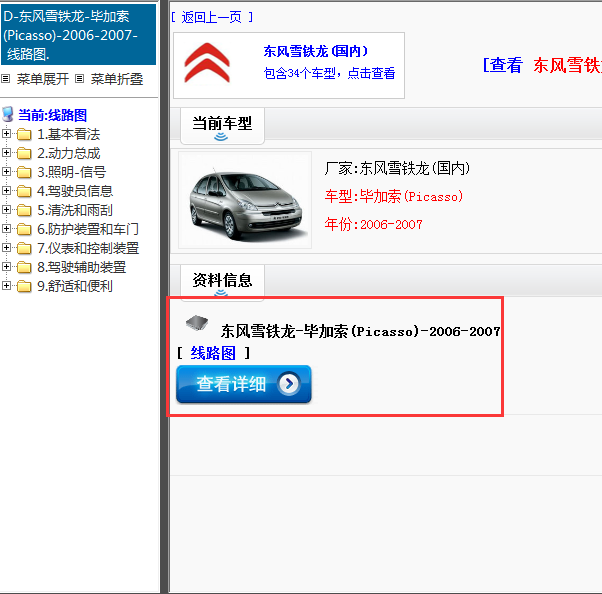Expand the 6.防护装置和车门 tree node
Image resolution: width=602 pixels, height=594 pixels.
[x=6, y=228]
